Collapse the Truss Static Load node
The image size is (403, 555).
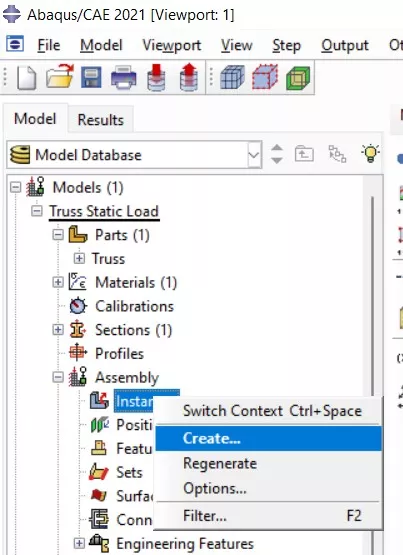tap(37, 211)
